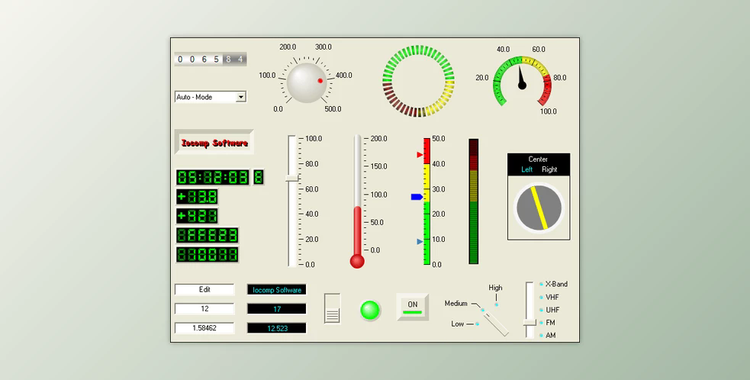The image size is (750, 380).
Task: Click the green seven-segment clock display
Action: pos(213,177)
